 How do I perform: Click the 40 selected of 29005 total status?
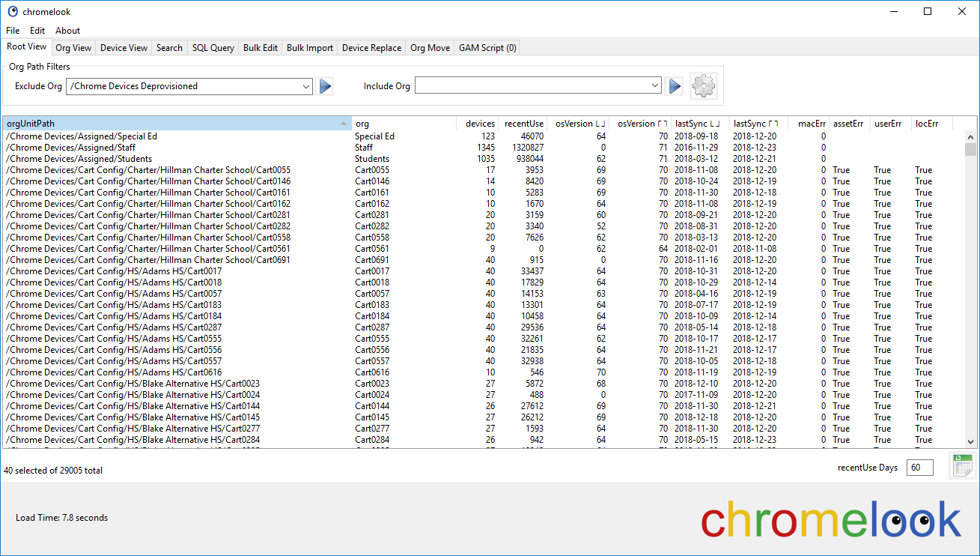click(53, 471)
